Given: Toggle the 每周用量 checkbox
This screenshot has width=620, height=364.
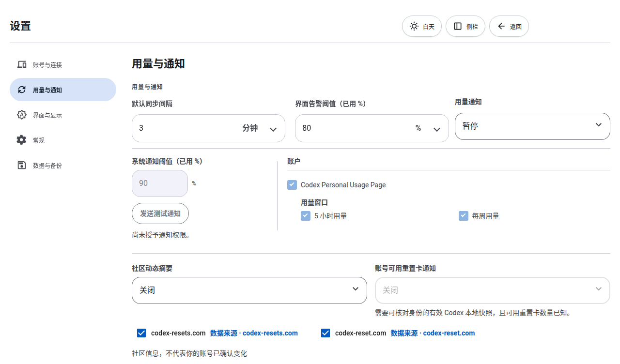Looking at the screenshot, I should (x=464, y=216).
